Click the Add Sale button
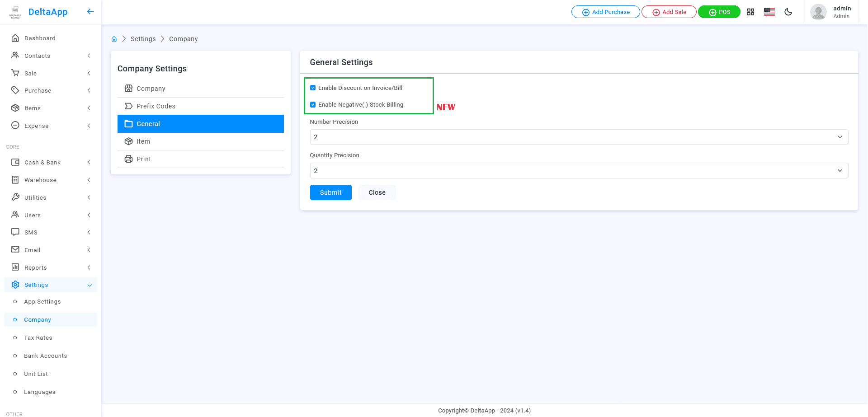Viewport: 868px width, 417px height. pos(669,12)
